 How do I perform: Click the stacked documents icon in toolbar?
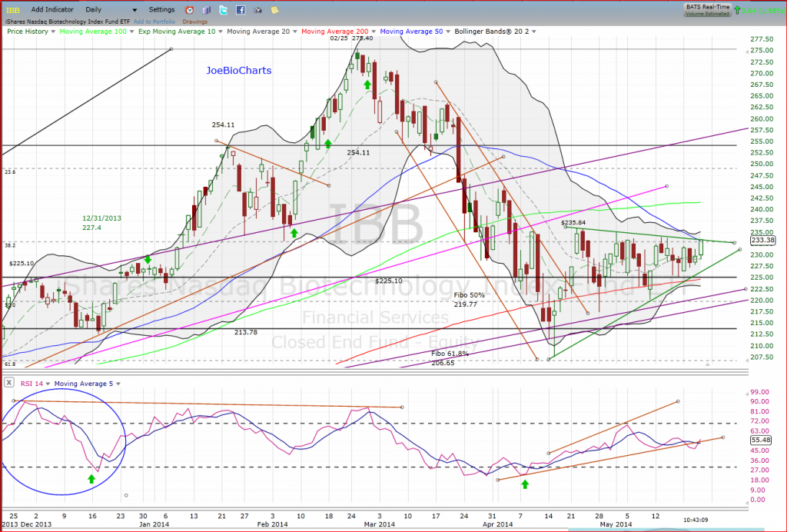click(207, 10)
